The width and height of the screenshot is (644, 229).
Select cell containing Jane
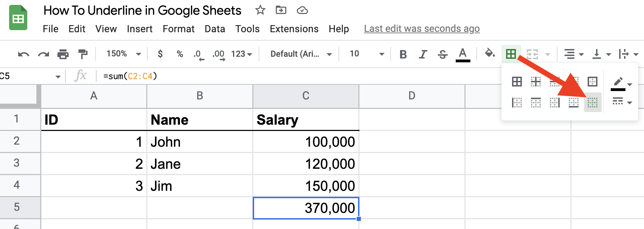(199, 164)
